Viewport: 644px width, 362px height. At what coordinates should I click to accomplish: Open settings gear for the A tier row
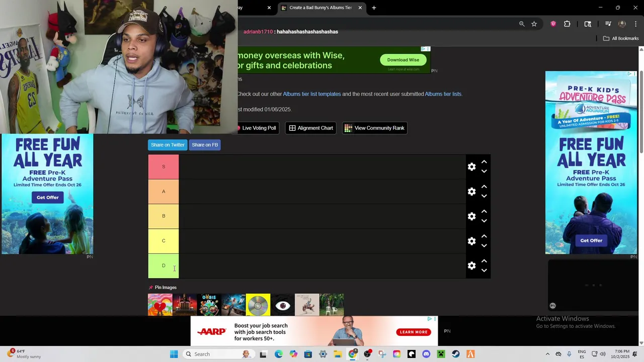point(471,192)
